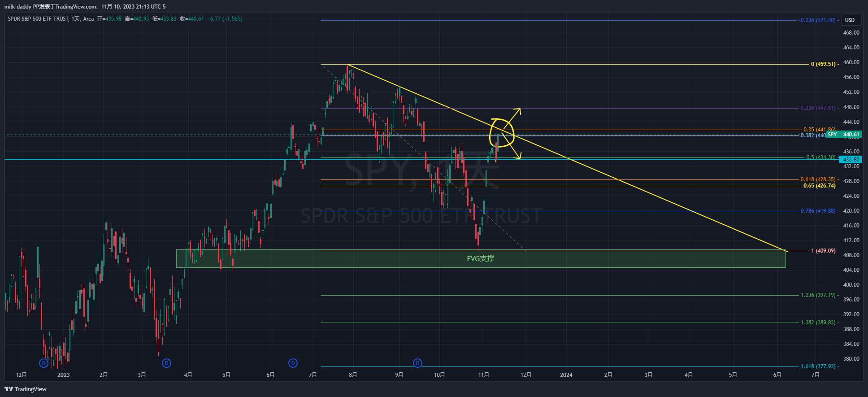Image resolution: width=868 pixels, height=397 pixels.
Task: Select the FVG支撑 green support zone
Action: 481,259
